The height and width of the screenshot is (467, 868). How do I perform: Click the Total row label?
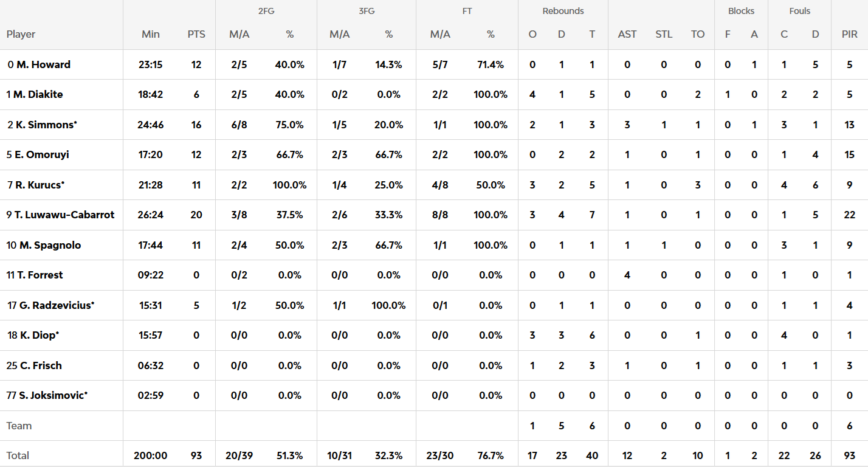coord(18,455)
